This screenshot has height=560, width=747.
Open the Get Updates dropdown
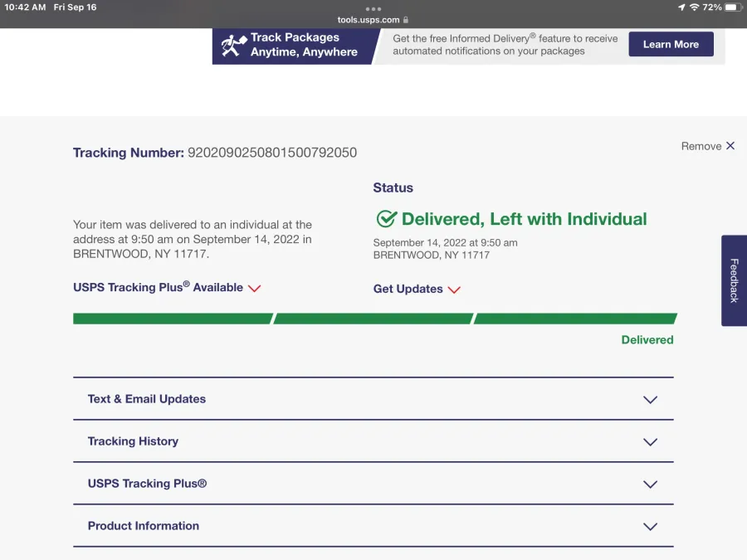454,290
